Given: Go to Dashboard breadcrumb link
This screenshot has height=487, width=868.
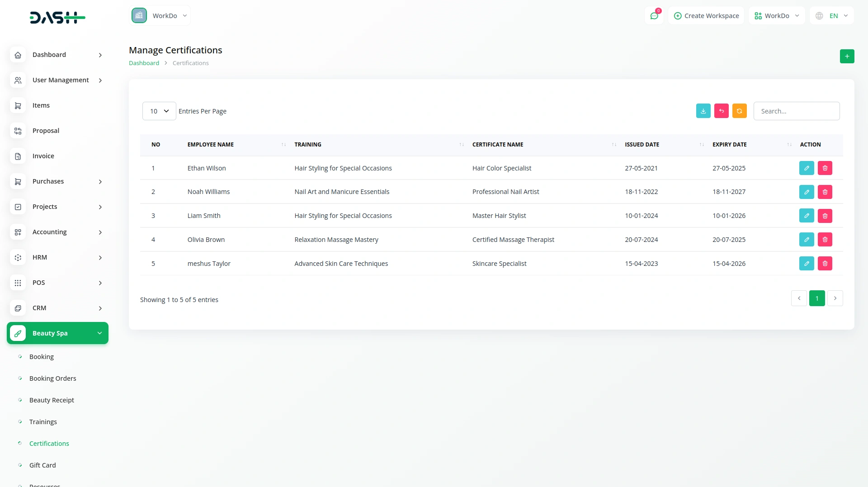Looking at the screenshot, I should [x=144, y=63].
